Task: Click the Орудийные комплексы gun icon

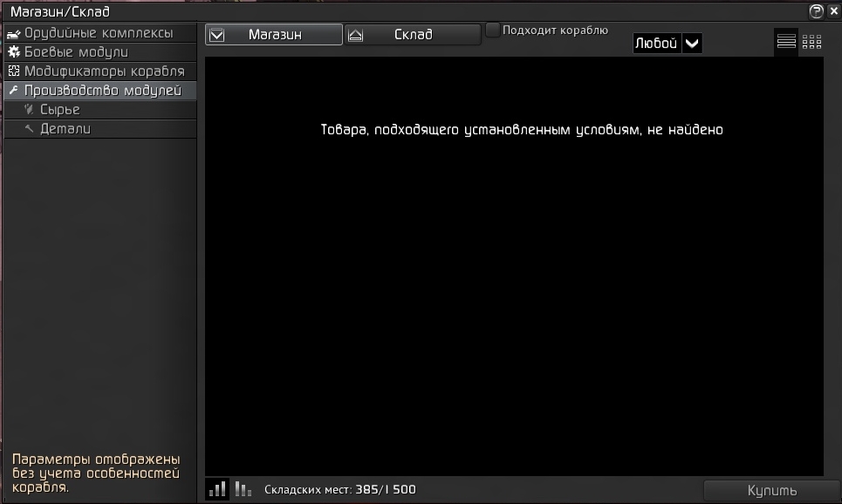Action: [13, 33]
